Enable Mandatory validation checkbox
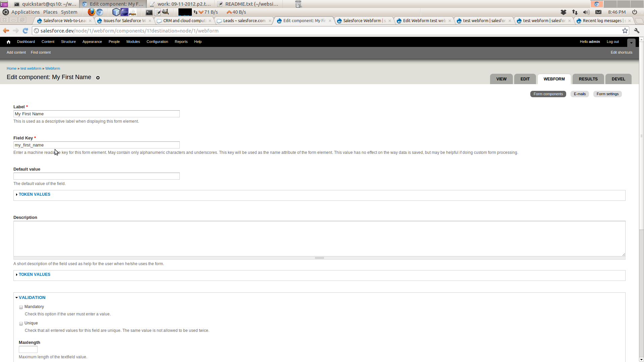 (21, 307)
